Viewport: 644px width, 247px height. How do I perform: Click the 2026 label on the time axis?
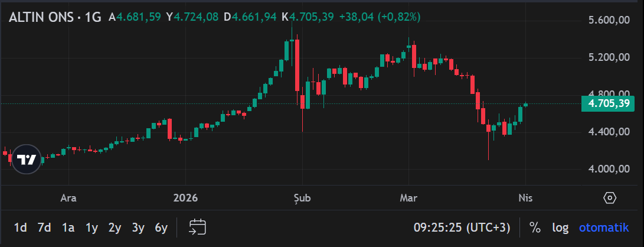[186, 198]
